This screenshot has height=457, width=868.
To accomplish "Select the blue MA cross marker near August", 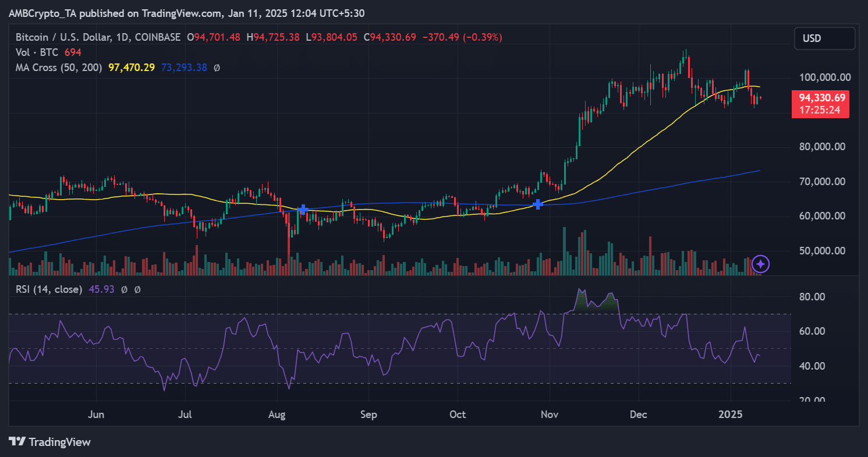I will [x=303, y=210].
